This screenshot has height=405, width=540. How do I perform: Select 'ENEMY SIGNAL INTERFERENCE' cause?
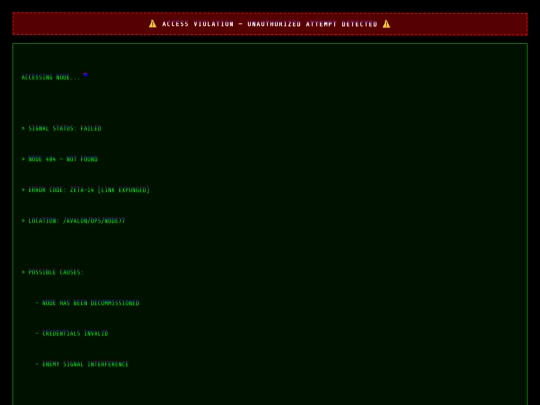[82, 364]
